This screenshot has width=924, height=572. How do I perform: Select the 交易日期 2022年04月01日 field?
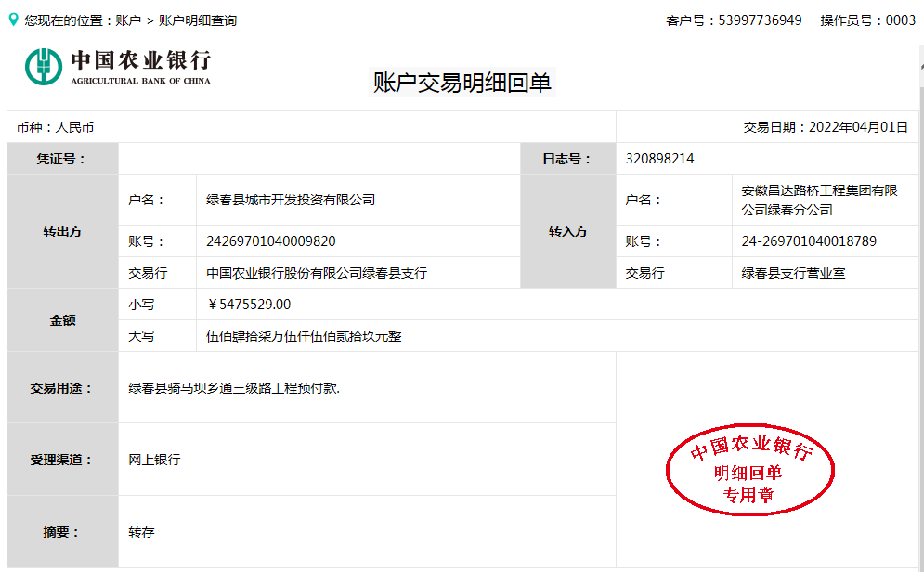[826, 127]
